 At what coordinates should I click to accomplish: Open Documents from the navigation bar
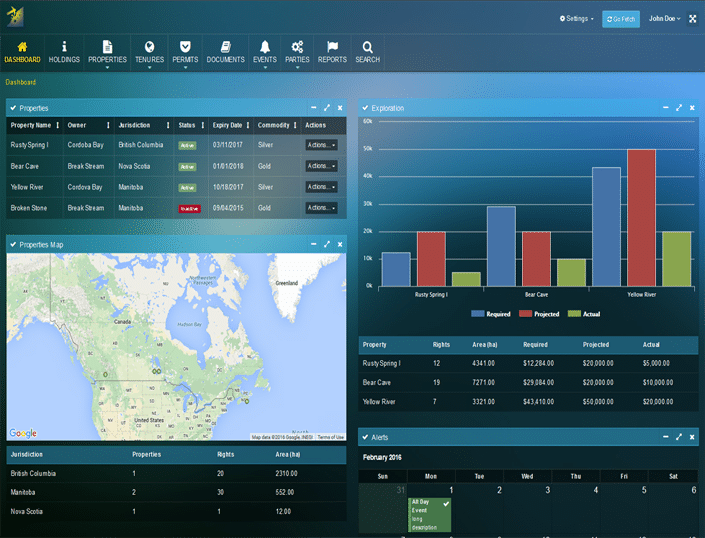(226, 47)
